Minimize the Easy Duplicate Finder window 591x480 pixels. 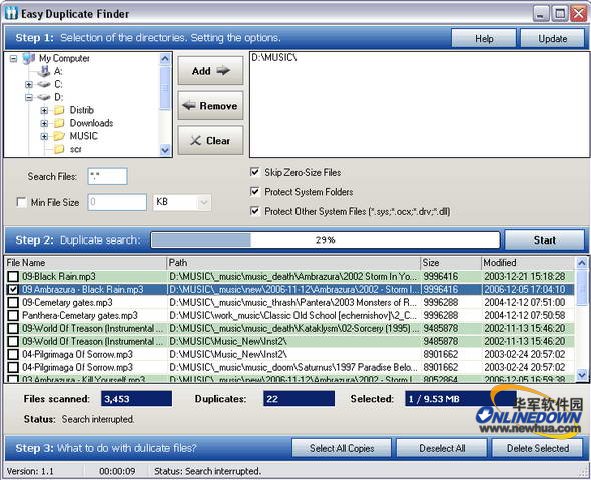(541, 14)
